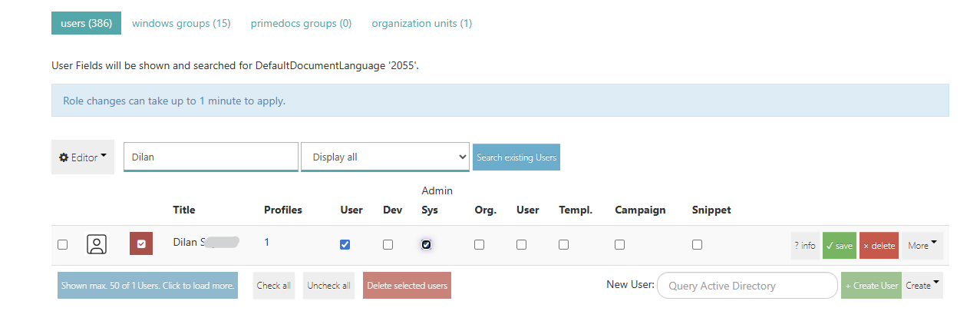Enable the Templ. checkbox
The image size is (980, 331).
click(x=563, y=244)
